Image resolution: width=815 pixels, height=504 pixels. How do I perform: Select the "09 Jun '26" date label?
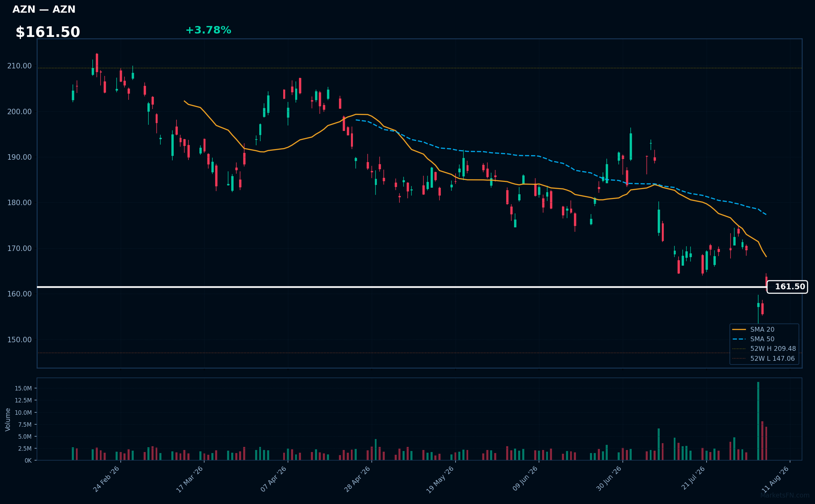525,479
